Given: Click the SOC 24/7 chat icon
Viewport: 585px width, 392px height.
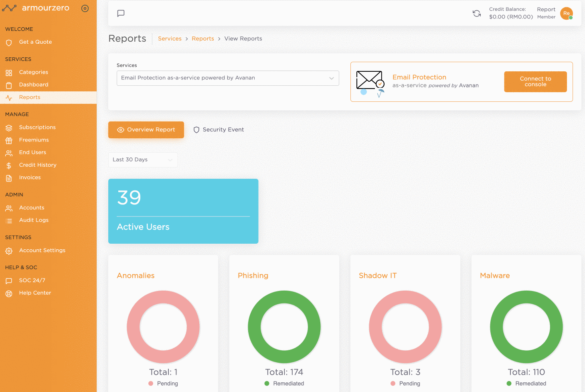Looking at the screenshot, I should click(9, 281).
